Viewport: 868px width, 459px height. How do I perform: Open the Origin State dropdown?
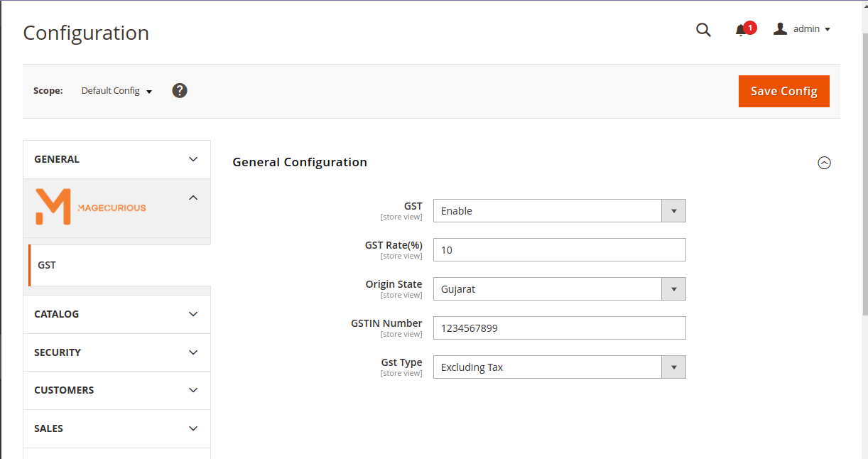(x=673, y=288)
